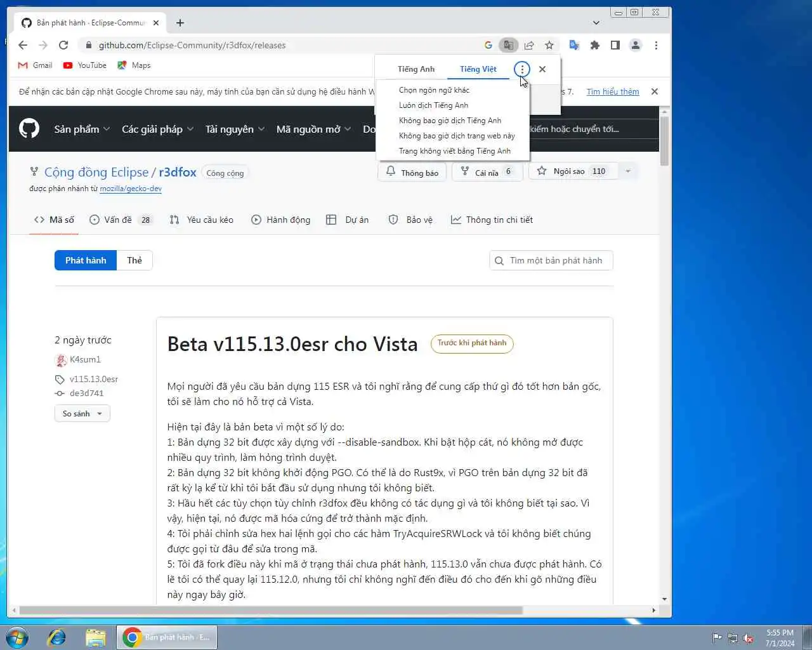Expand the Tài nguyên dropdown
Viewport: 812px width, 650px height.
235,129
